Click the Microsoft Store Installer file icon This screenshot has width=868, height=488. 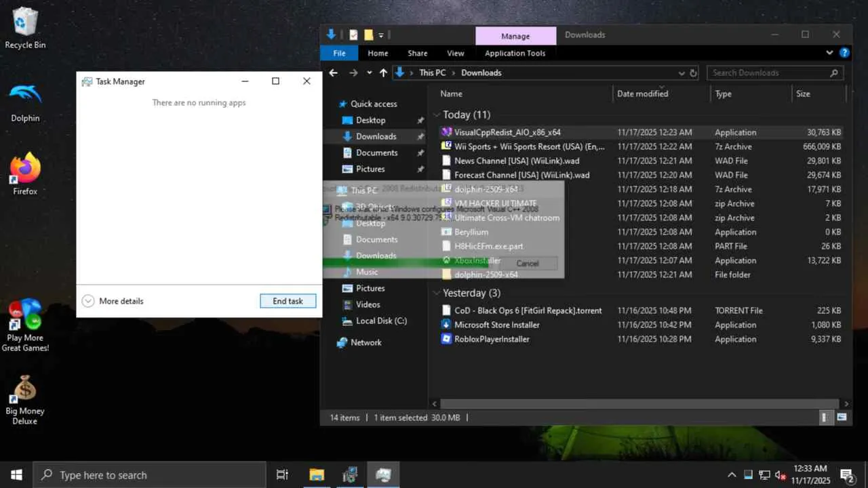[446, 325]
